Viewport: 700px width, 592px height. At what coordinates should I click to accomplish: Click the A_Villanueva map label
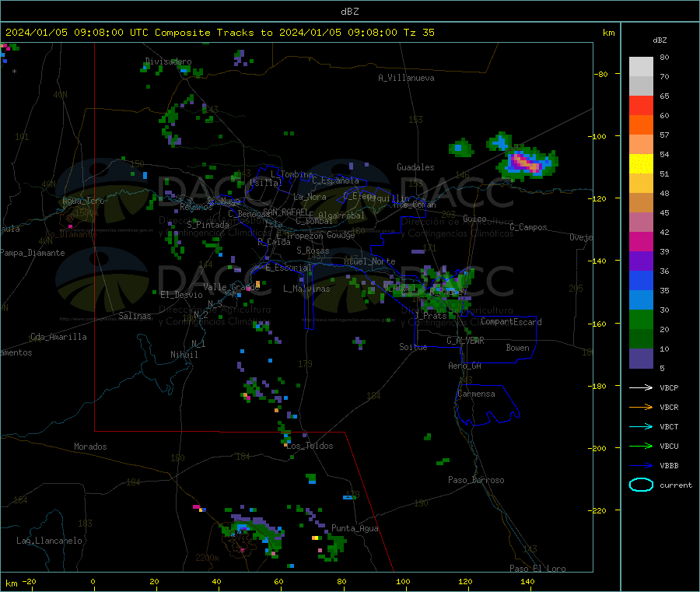click(406, 78)
